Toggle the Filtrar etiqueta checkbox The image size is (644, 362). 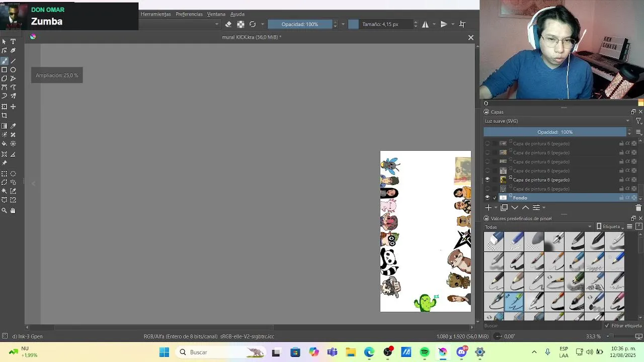(607, 326)
